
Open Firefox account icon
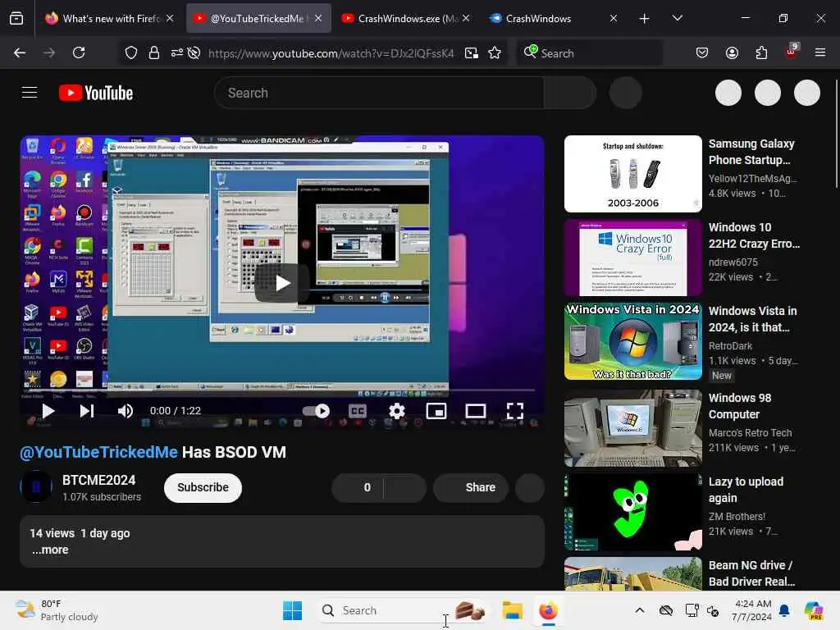coord(732,52)
